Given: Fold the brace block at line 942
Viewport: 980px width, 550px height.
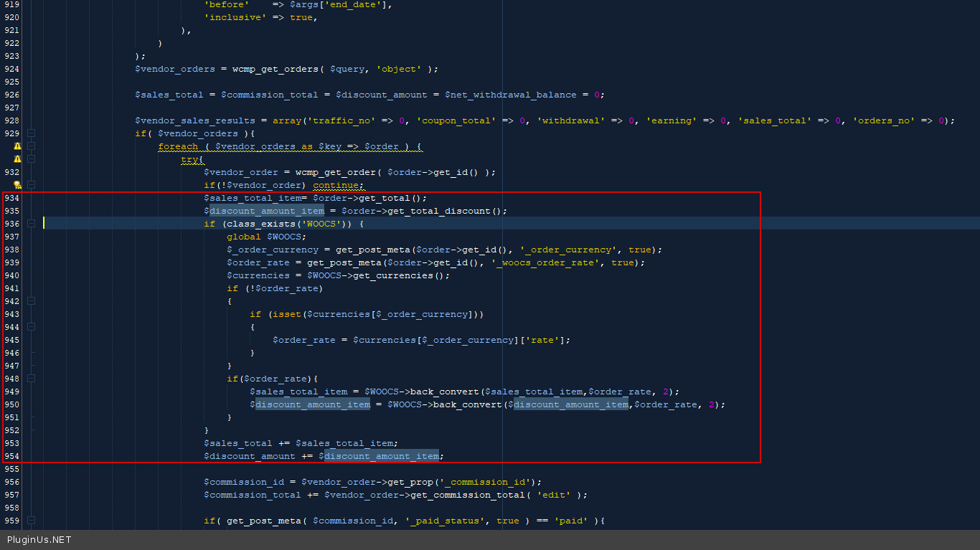Looking at the screenshot, I should pyautogui.click(x=31, y=301).
